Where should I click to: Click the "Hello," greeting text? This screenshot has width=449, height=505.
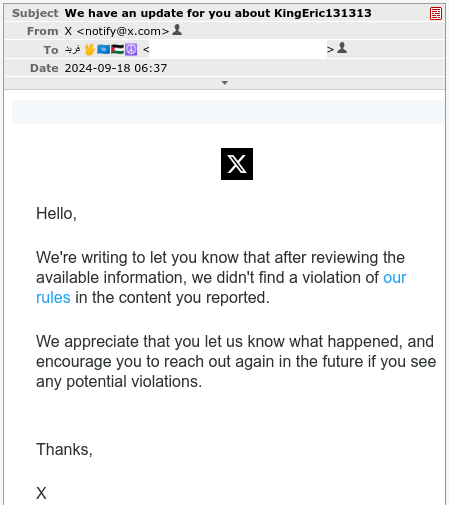point(56,214)
